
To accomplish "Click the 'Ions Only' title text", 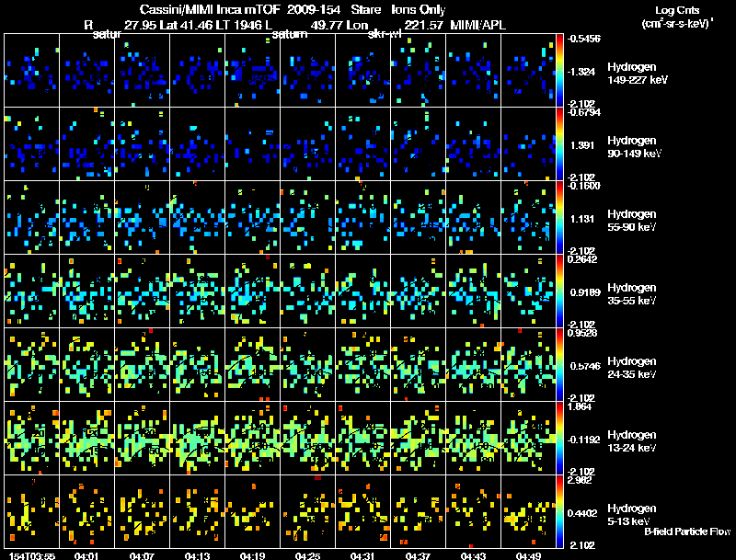I will point(419,9).
